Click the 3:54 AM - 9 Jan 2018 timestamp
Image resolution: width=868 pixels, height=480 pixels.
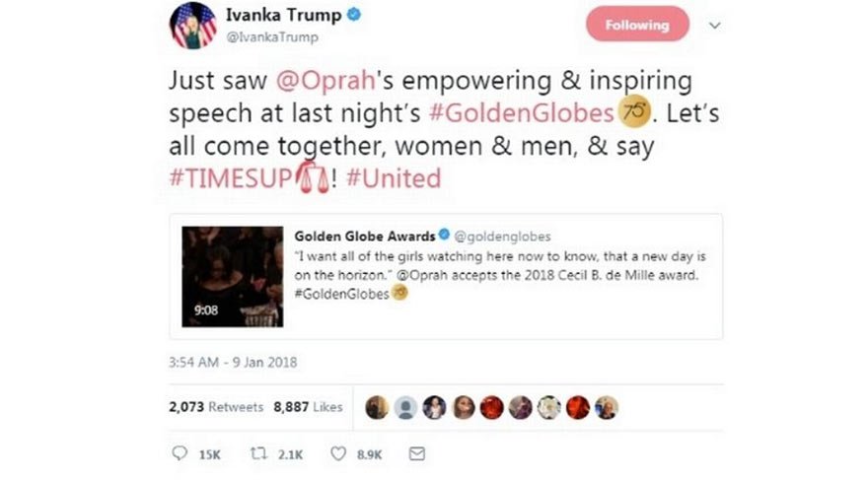pos(233,362)
